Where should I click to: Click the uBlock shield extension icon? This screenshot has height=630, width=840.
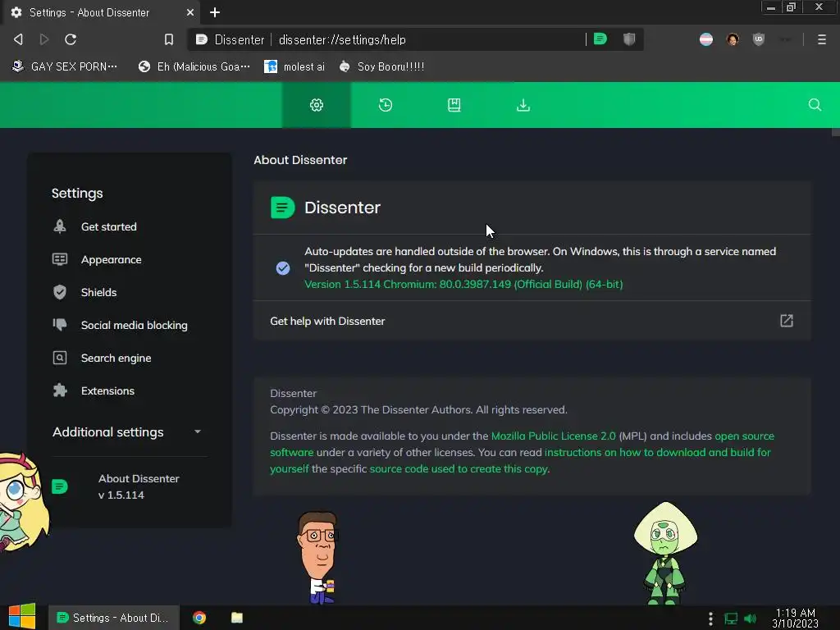[x=759, y=39]
